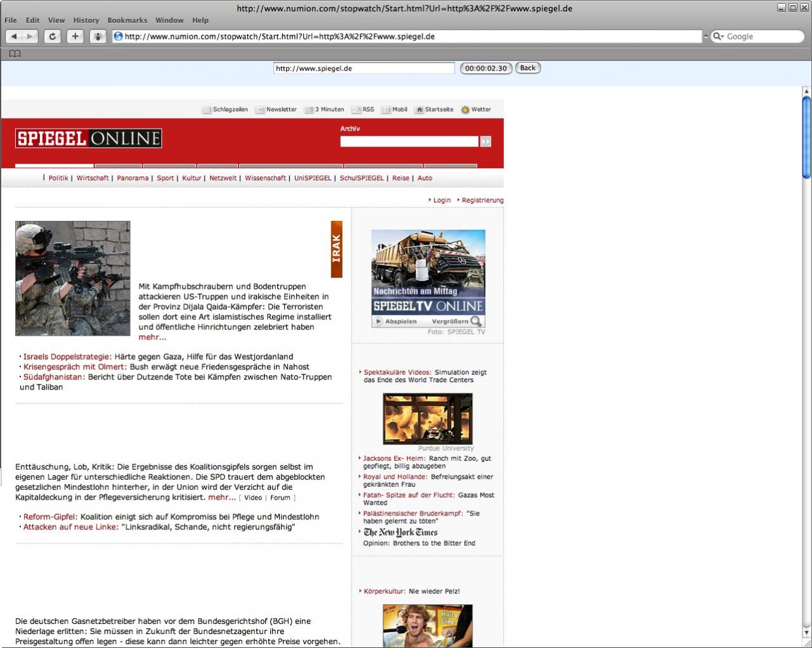Screen dimensions: 812x648
Task: Open the Auto section
Action: [x=425, y=178]
